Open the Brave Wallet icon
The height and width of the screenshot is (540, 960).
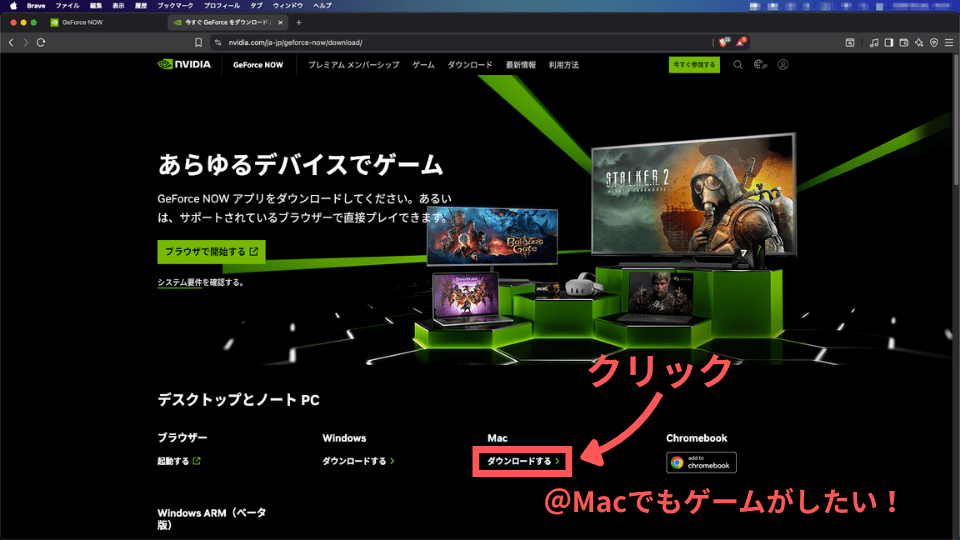pos(904,42)
